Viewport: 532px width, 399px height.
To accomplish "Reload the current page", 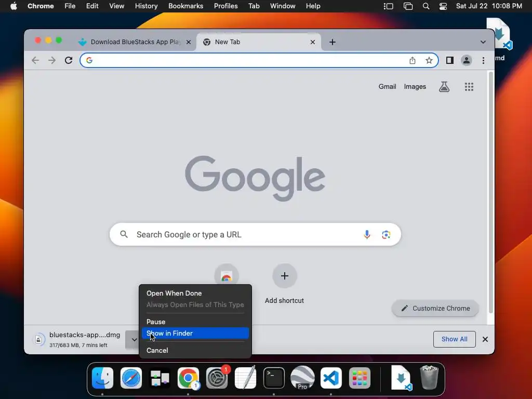I will coord(69,60).
